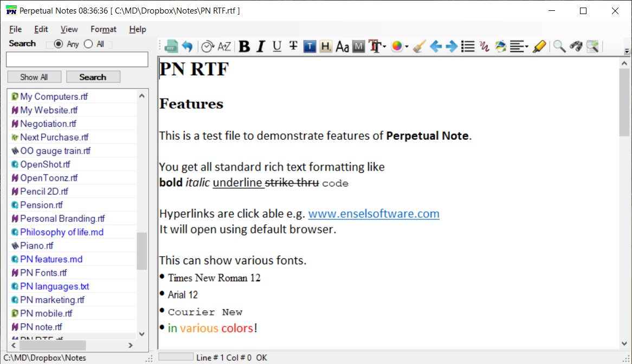Click the Aa font icon

tap(342, 47)
